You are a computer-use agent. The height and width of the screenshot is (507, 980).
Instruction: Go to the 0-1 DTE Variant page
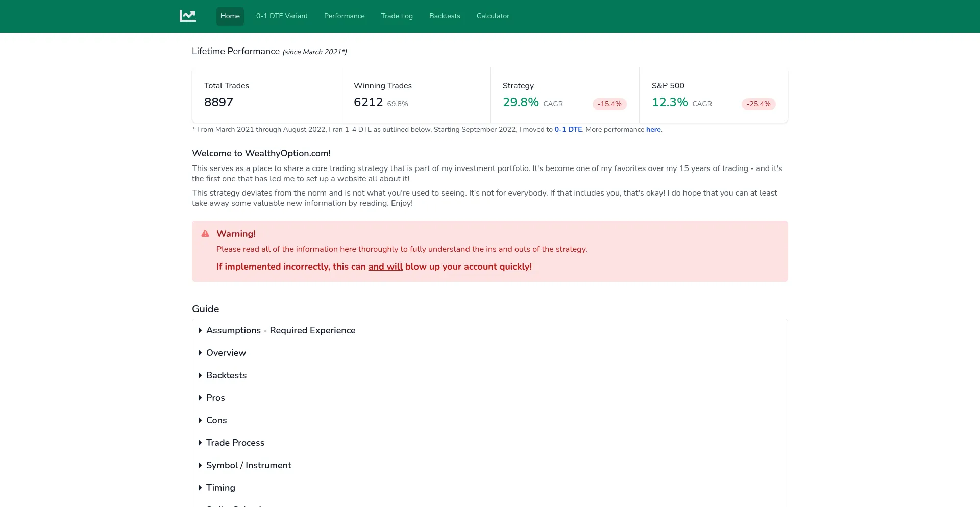pyautogui.click(x=282, y=16)
